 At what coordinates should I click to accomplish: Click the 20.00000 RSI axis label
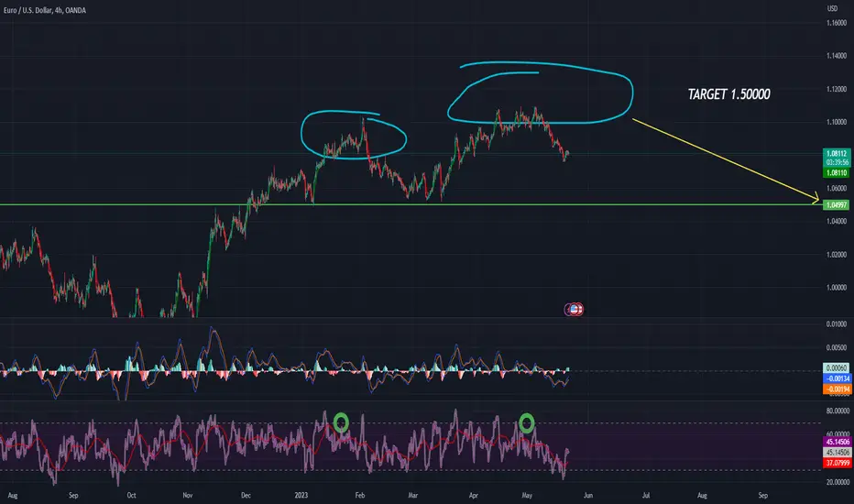(838, 482)
